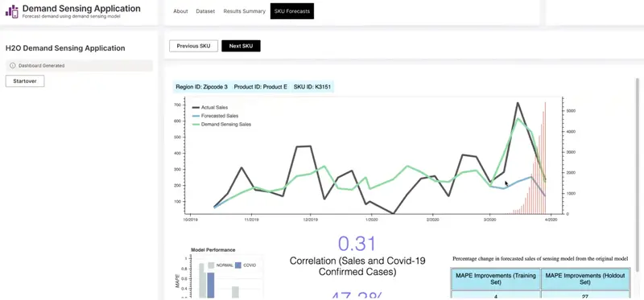Viewport: 644px width, 300px height.
Task: Click the Region ID: Zipcode 3 label
Action: point(202,87)
